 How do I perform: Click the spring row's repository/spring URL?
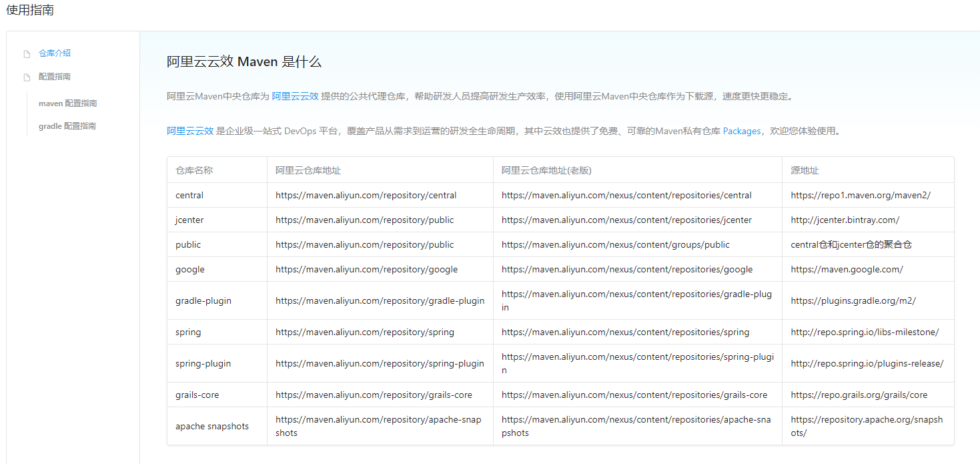365,332
